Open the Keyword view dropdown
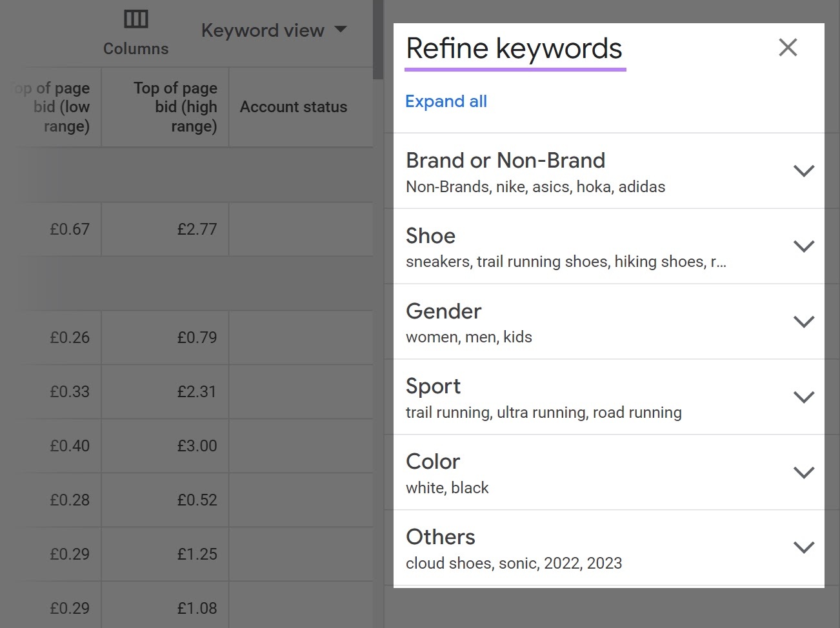Screen dimensions: 840x628 click(x=274, y=30)
